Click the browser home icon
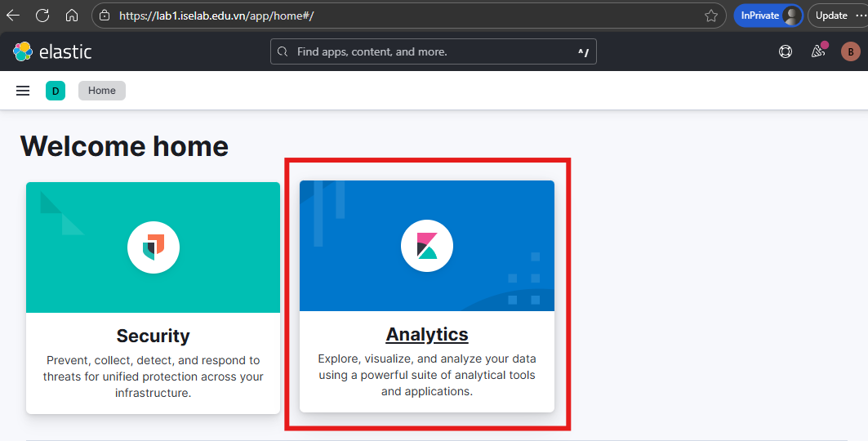This screenshot has width=868, height=441. point(72,16)
